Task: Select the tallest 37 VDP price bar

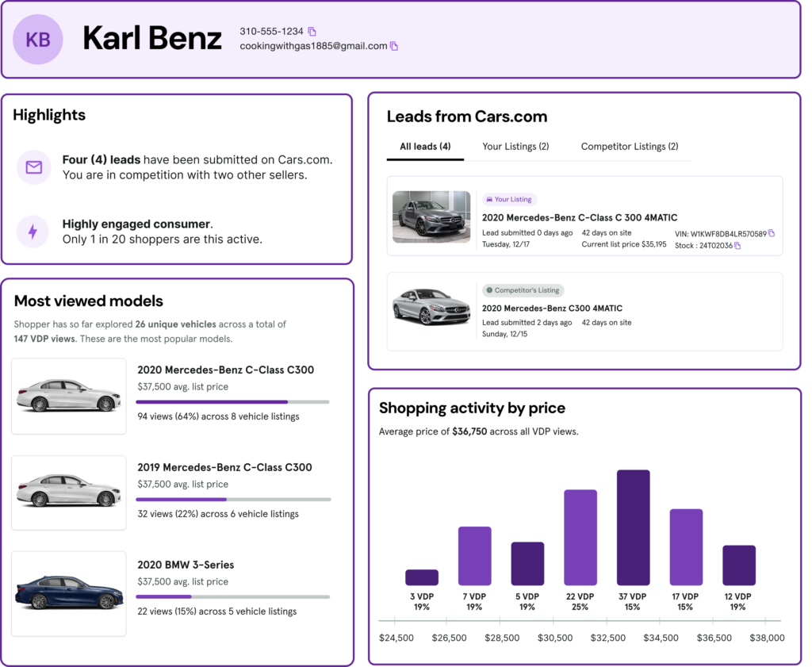Action: point(634,527)
